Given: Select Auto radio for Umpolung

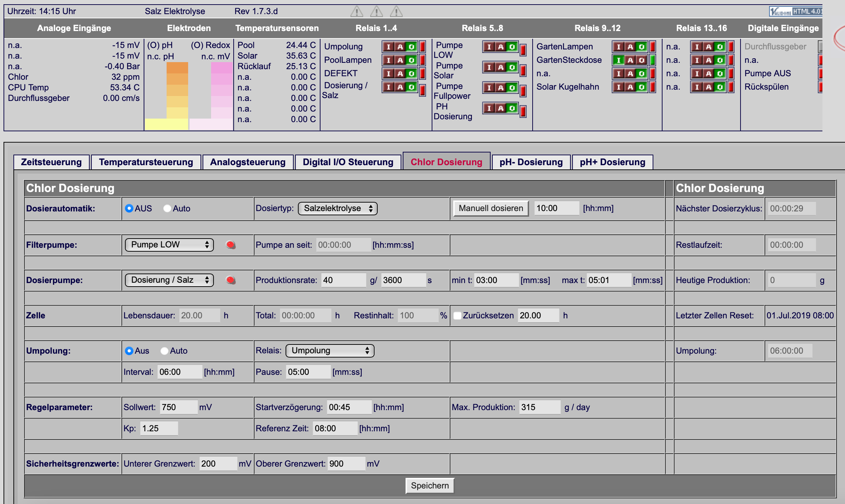Looking at the screenshot, I should pyautogui.click(x=164, y=351).
